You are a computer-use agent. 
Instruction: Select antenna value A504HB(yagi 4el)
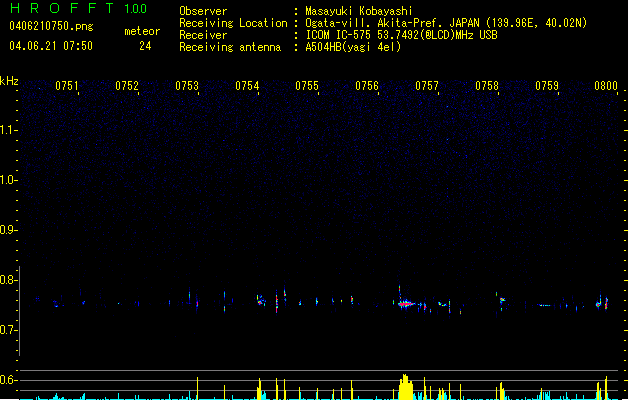pyautogui.click(x=353, y=47)
